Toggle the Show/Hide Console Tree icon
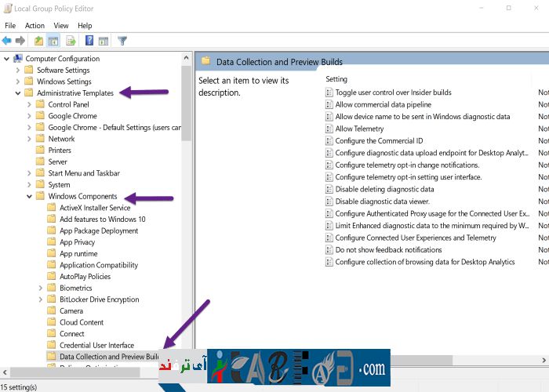The image size is (549, 392). 53,41
